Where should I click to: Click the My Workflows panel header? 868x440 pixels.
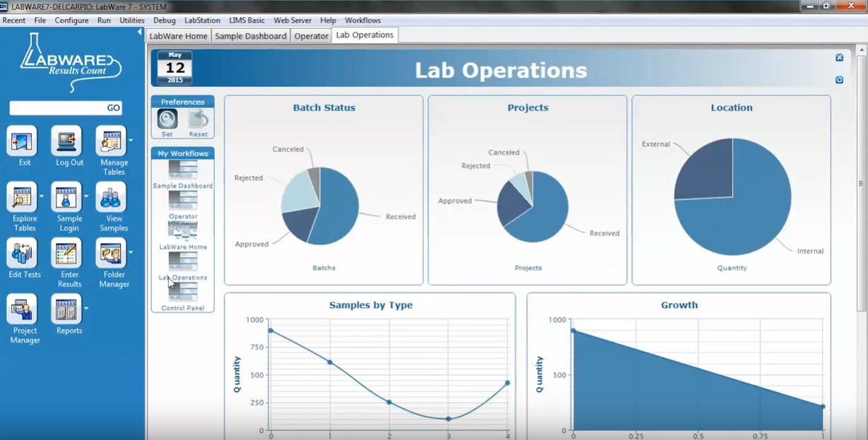click(x=183, y=153)
